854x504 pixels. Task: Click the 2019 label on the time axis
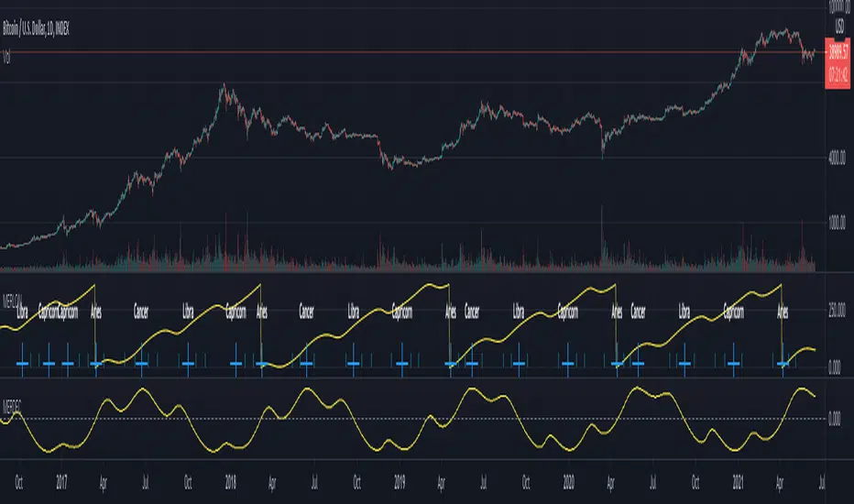[x=400, y=482]
